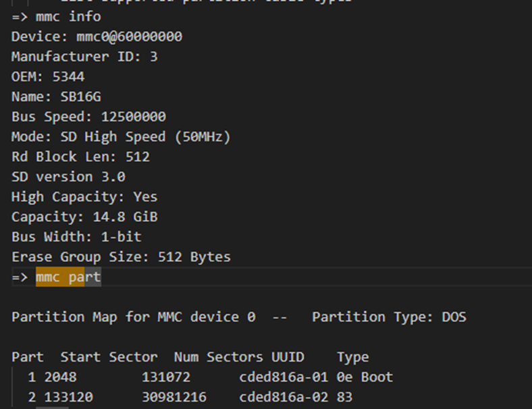Click the 'Bus Width: 1-bit' line
The image size is (532, 409).
click(77, 237)
